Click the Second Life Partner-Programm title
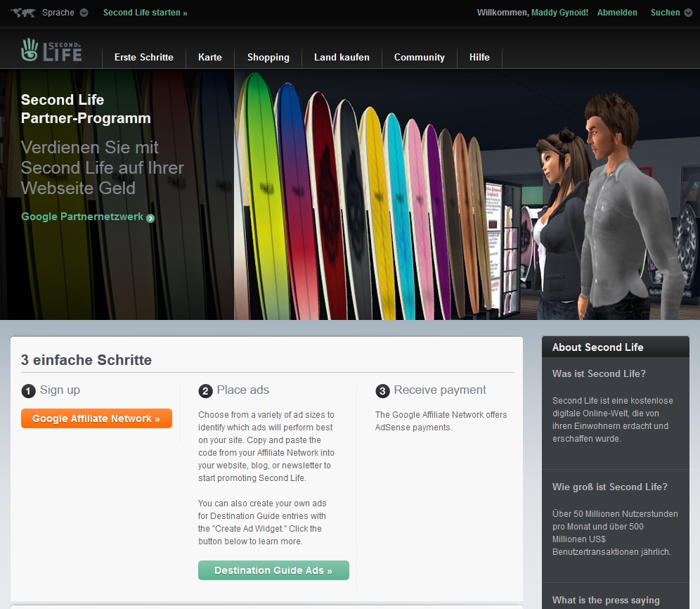 click(x=86, y=108)
